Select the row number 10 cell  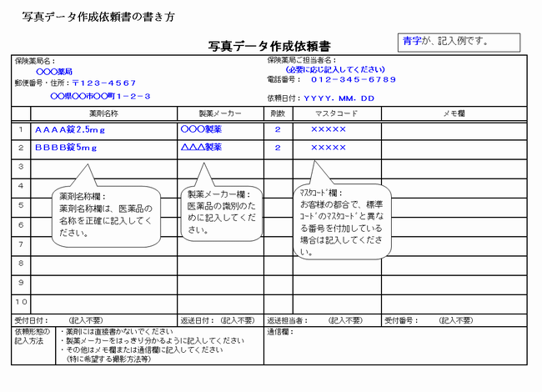[x=22, y=301]
